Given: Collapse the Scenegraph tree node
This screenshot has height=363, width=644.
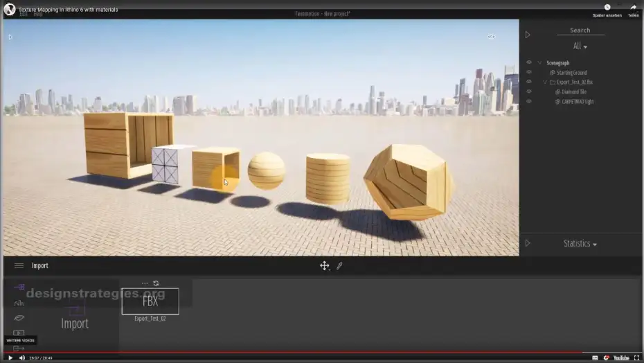Looking at the screenshot, I should coord(539,63).
